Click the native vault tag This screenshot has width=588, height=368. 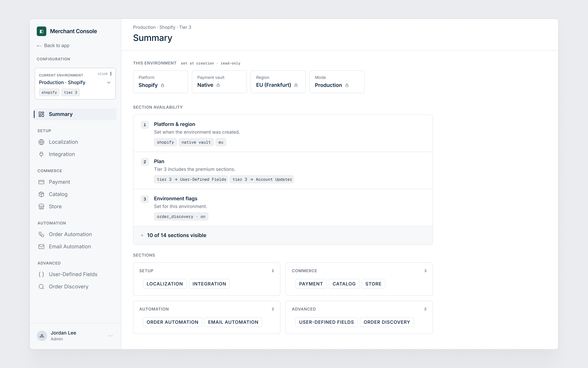tap(196, 142)
